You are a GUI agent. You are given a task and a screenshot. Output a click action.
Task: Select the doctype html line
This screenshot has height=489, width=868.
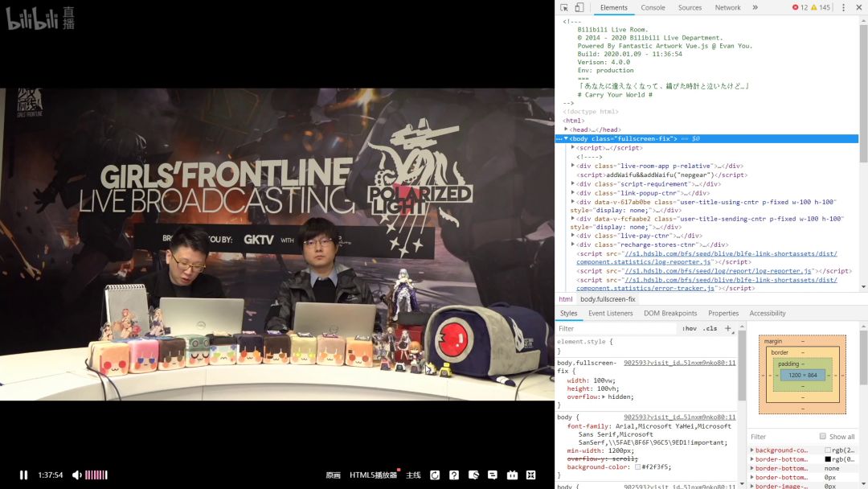[591, 111]
